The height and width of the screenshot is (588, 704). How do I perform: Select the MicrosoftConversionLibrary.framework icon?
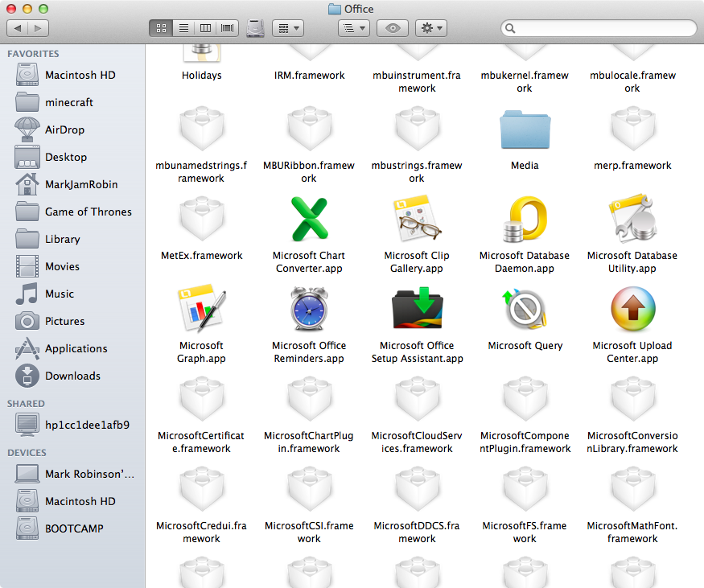coord(632,399)
